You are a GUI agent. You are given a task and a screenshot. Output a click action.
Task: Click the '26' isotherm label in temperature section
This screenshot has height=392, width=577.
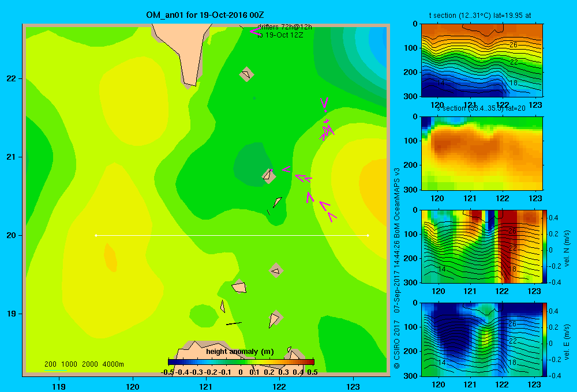514,45
